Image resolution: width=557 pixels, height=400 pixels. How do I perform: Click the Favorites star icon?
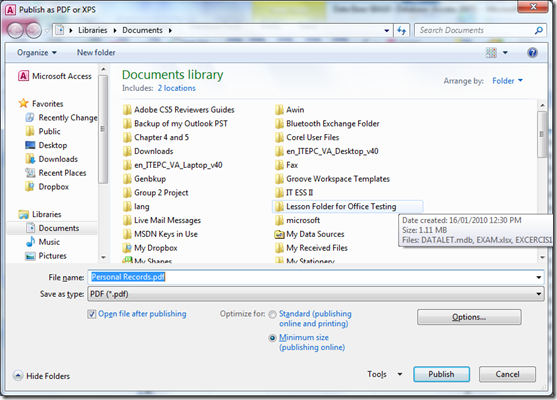(x=23, y=103)
